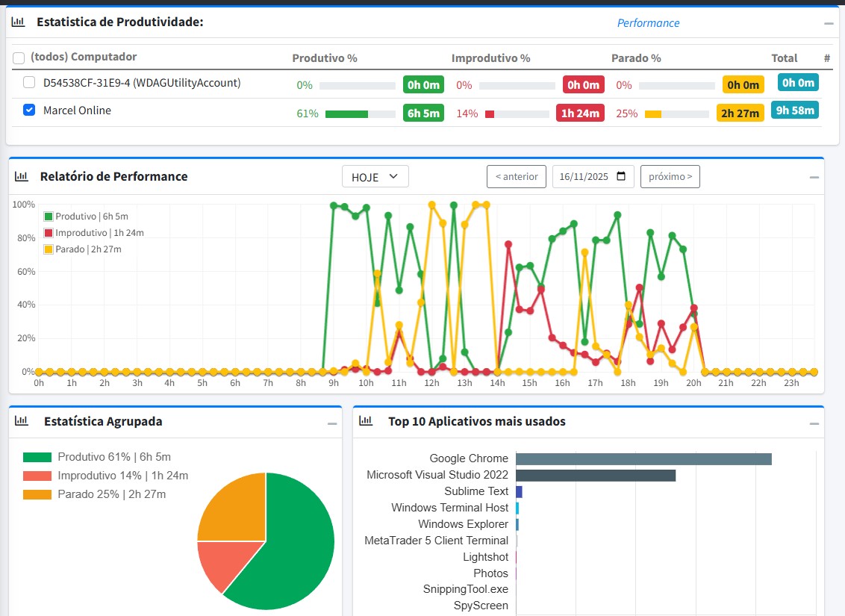Minimize the Estatística Agrupada panel
Image resolution: width=845 pixels, height=616 pixels.
click(x=332, y=423)
